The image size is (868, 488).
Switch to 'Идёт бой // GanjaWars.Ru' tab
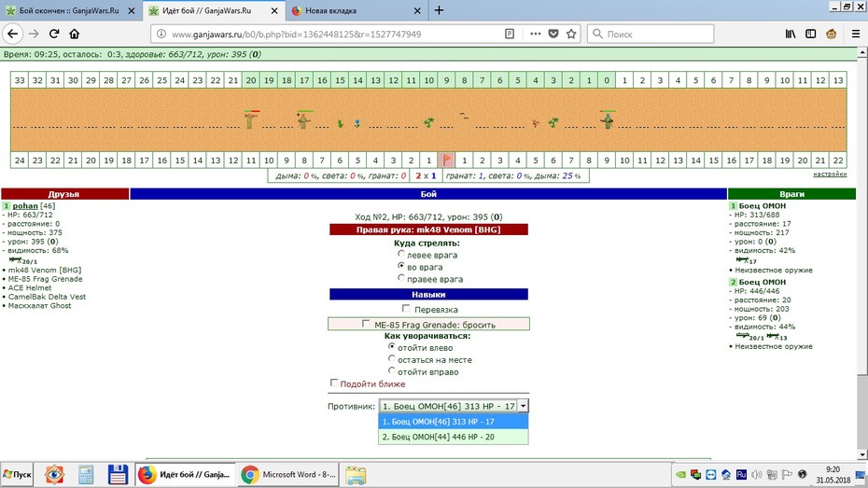[214, 10]
